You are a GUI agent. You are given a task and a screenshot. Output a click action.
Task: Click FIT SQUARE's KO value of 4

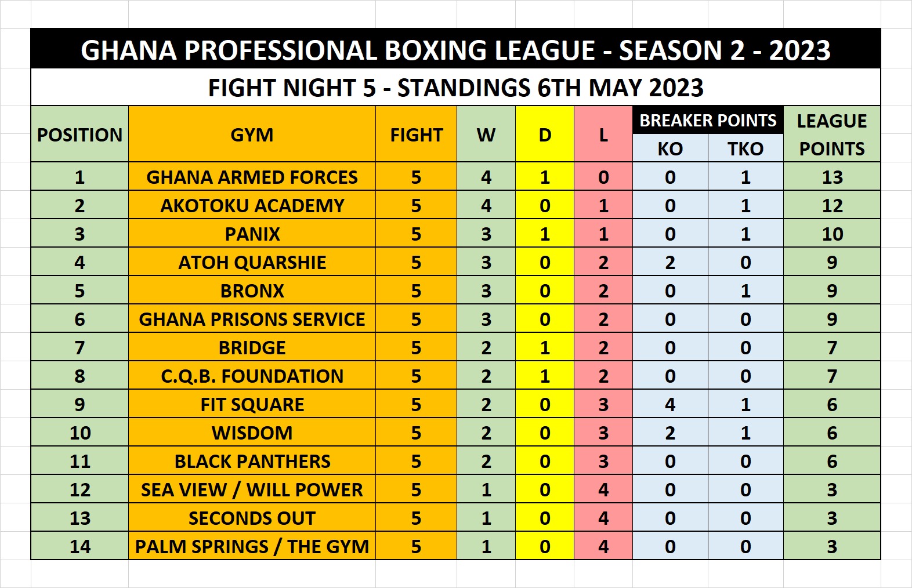669,404
